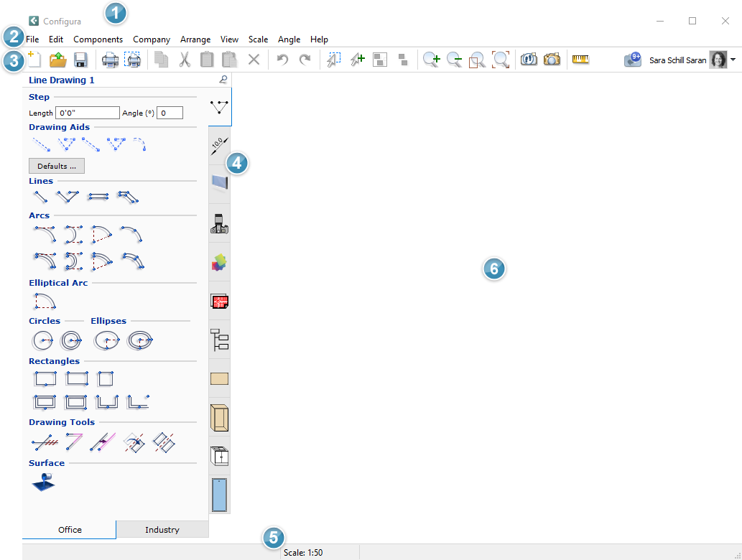Click the Zoom In magnifier icon
Image resolution: width=742 pixels, height=560 pixels.
click(x=431, y=60)
